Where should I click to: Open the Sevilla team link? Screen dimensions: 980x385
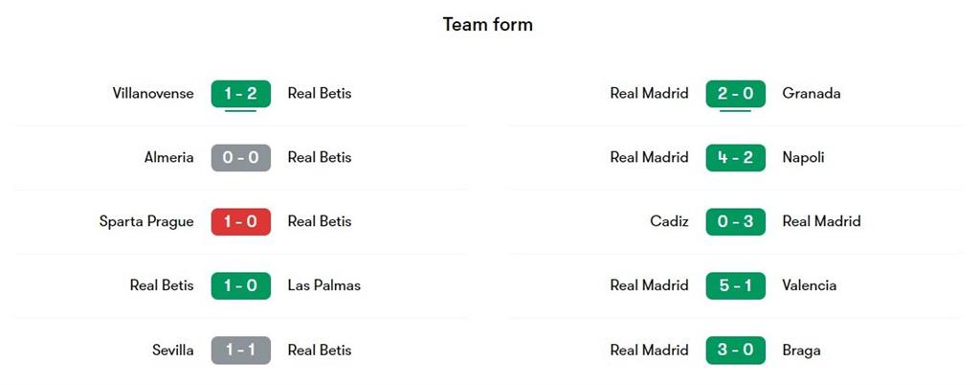(x=172, y=351)
